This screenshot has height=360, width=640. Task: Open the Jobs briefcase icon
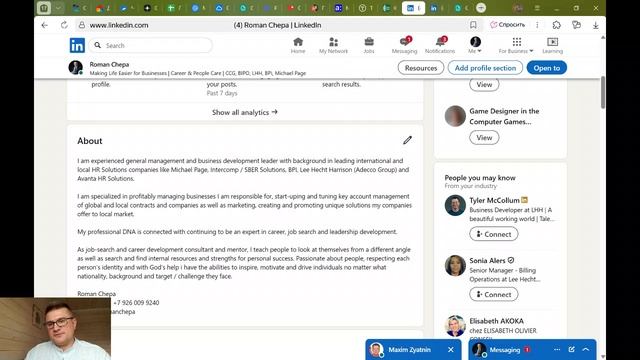click(x=369, y=45)
